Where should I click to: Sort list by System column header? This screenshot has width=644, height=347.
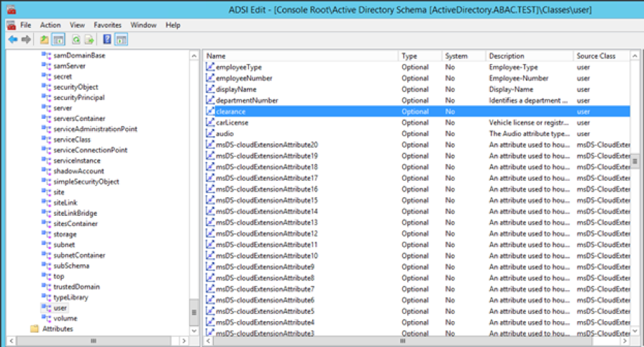[x=463, y=56]
